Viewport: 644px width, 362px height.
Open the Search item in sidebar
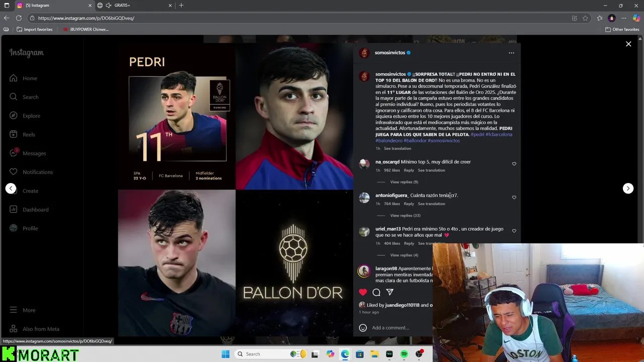[x=24, y=97]
